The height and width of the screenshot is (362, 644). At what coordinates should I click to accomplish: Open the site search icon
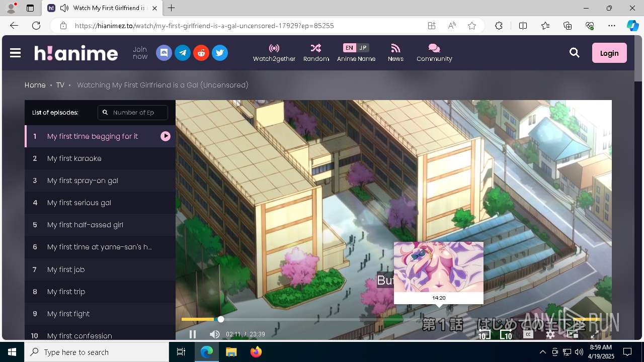tap(575, 53)
